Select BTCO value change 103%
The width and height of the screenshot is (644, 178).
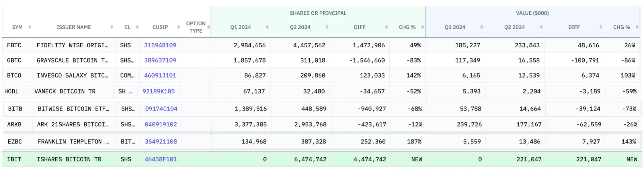tap(628, 76)
